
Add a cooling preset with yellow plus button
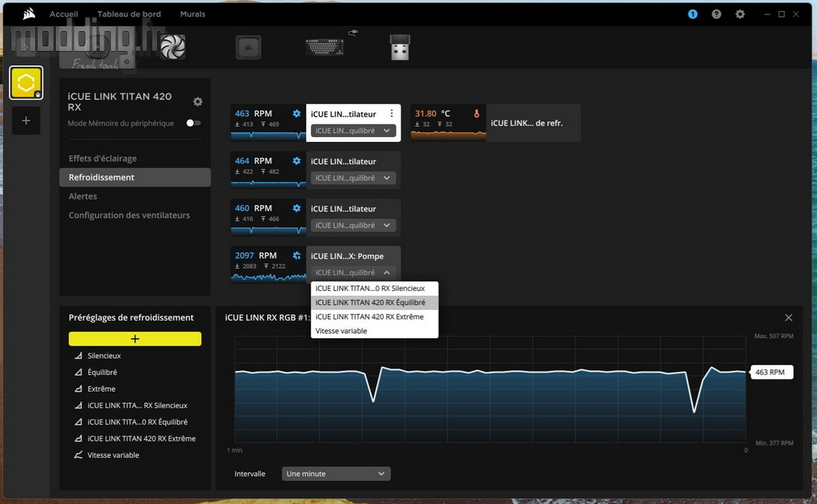pos(135,339)
